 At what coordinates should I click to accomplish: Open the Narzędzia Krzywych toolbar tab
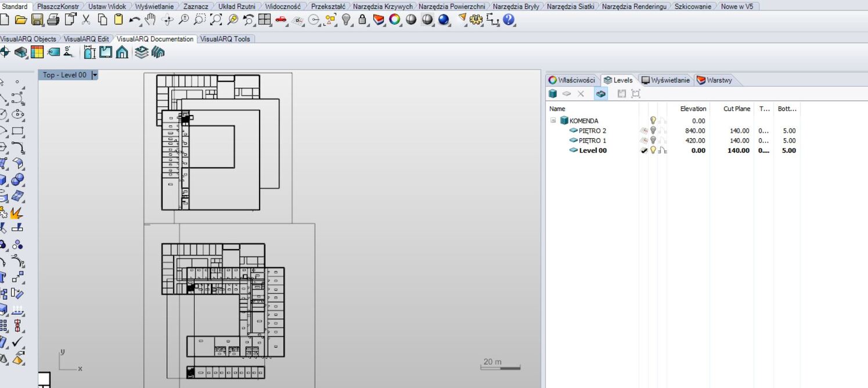pos(383,6)
